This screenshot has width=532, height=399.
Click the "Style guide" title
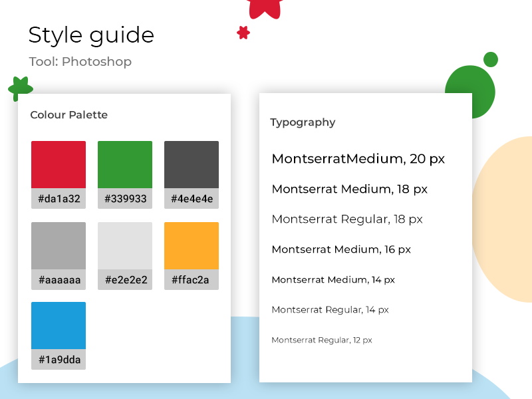pos(91,35)
